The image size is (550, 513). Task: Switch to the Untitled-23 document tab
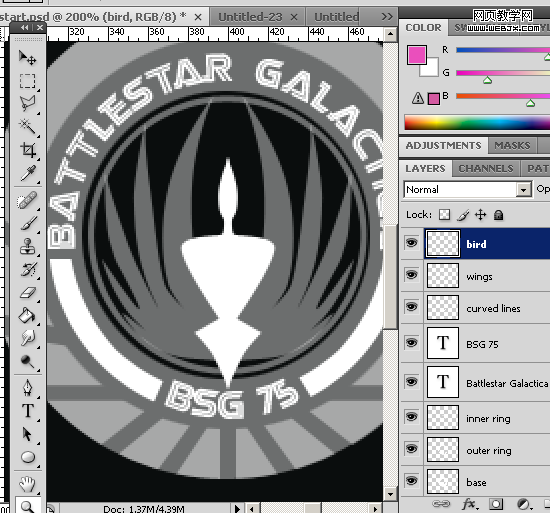point(250,17)
